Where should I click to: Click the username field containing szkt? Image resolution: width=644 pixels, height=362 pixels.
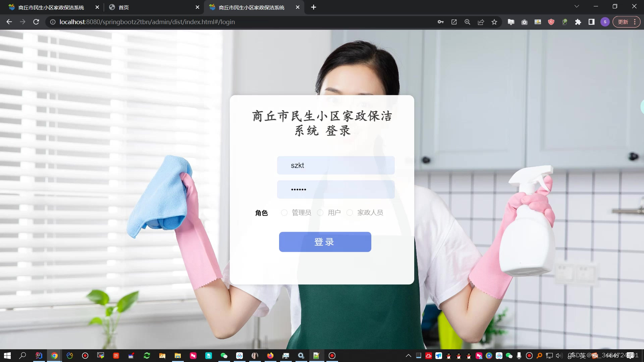[x=335, y=165]
